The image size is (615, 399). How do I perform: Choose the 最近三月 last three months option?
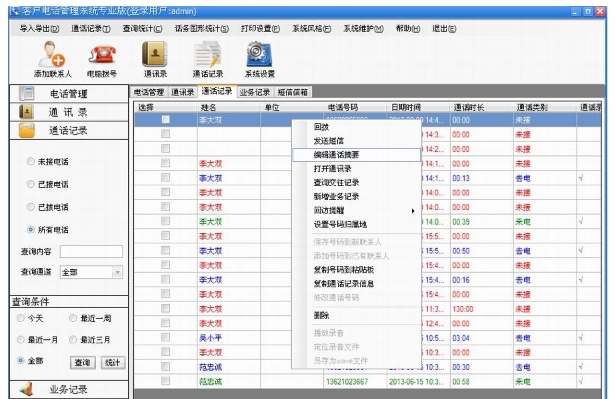click(73, 339)
